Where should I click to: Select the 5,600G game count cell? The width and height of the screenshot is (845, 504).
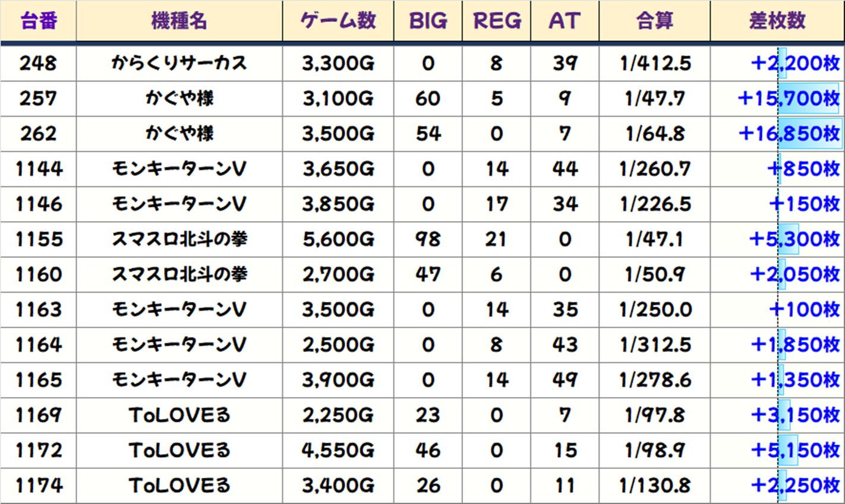(x=338, y=239)
